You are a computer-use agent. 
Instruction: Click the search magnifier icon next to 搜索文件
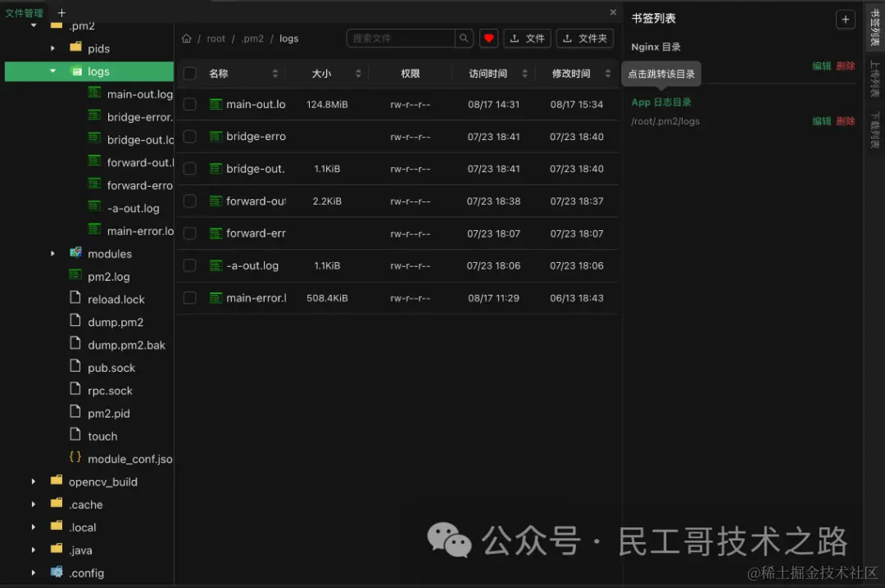pos(464,38)
